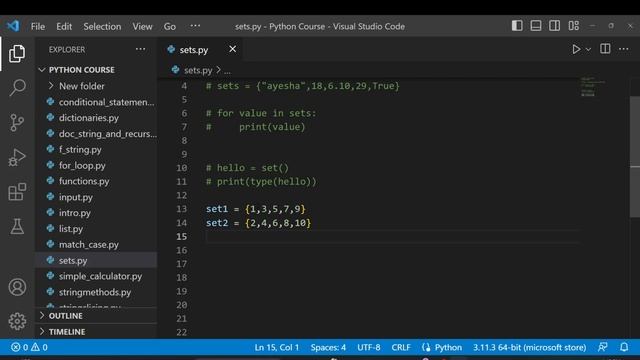
Task: Open the Run and Debug view
Action: [17, 157]
